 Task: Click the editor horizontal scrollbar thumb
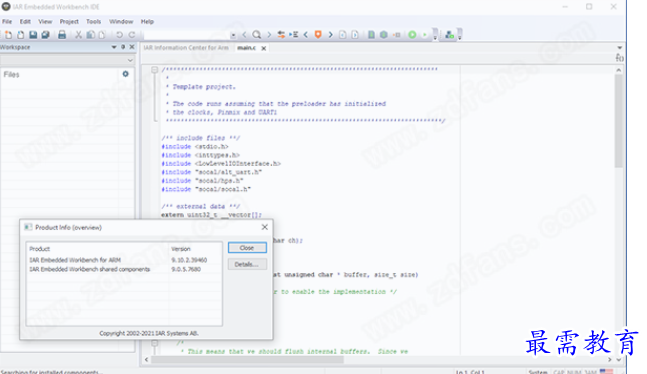point(247,360)
